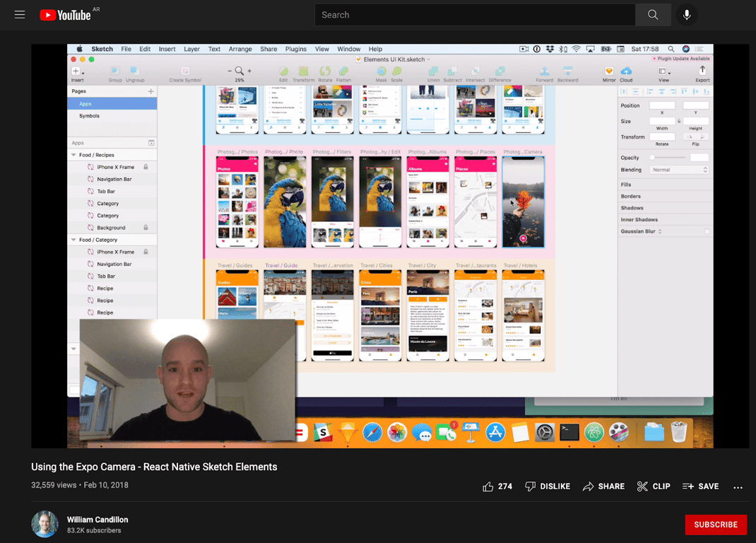Click the Terminal icon in the dock
Screen dimensions: 756x543
pos(569,433)
